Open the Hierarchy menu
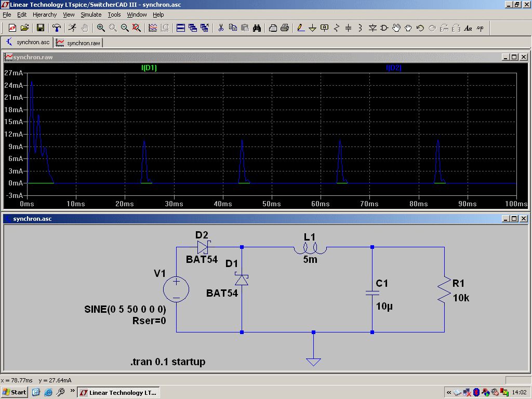 tap(45, 15)
